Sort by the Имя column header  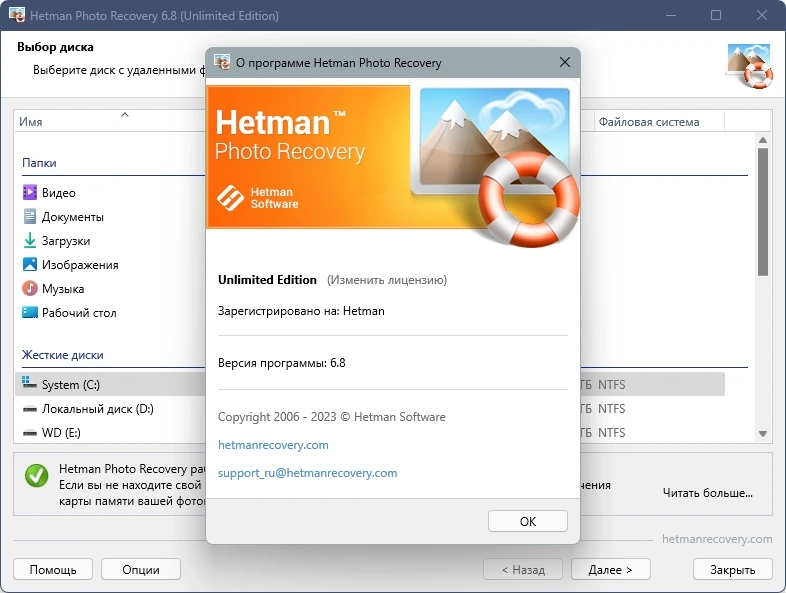pos(109,121)
